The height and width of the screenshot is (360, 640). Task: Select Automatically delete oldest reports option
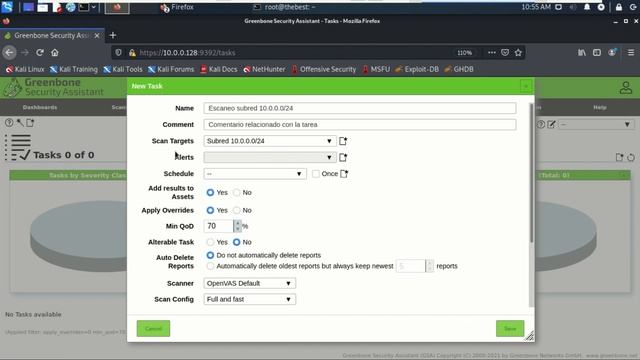[x=210, y=266]
